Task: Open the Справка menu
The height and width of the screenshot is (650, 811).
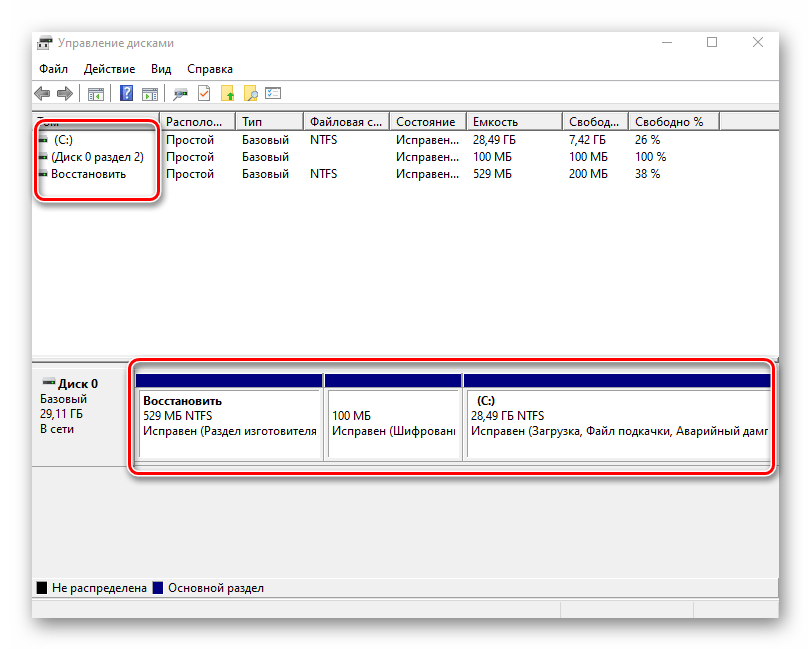Action: click(210, 69)
